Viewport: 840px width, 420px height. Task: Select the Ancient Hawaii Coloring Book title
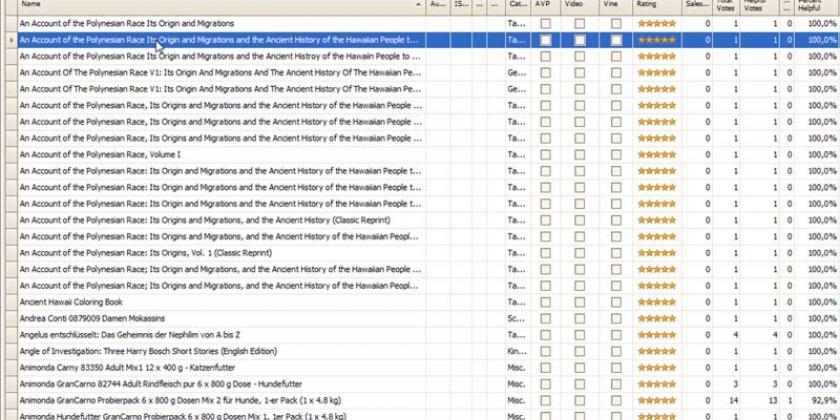pos(71,301)
